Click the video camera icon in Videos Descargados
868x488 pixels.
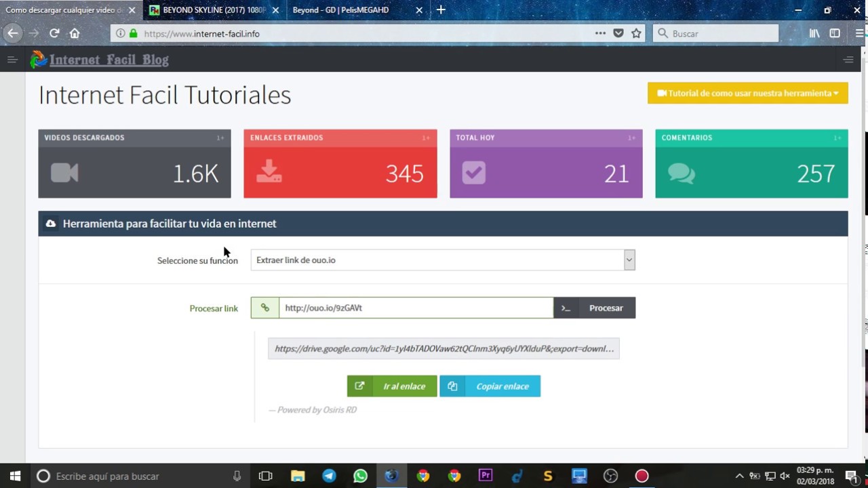[64, 174]
